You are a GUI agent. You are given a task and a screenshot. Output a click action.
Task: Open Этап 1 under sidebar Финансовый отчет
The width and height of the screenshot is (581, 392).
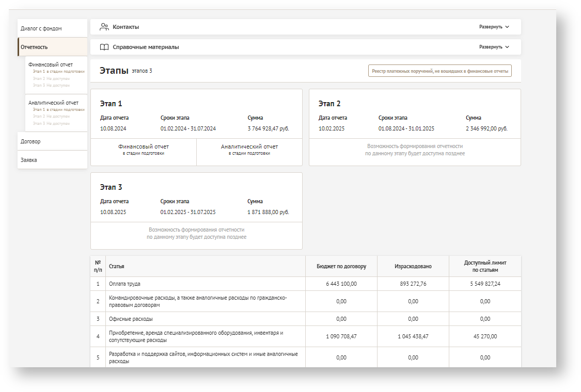click(x=58, y=72)
